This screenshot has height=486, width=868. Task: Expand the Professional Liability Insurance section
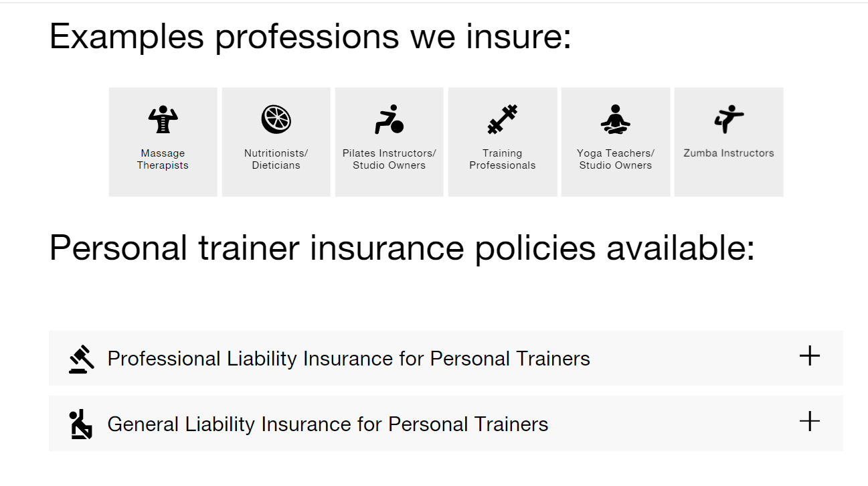pos(810,357)
